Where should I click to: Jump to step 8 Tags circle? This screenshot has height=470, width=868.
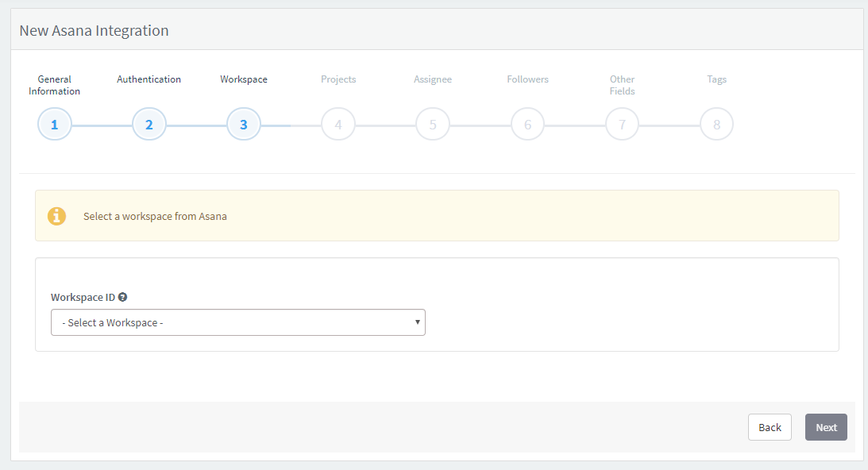(x=717, y=124)
